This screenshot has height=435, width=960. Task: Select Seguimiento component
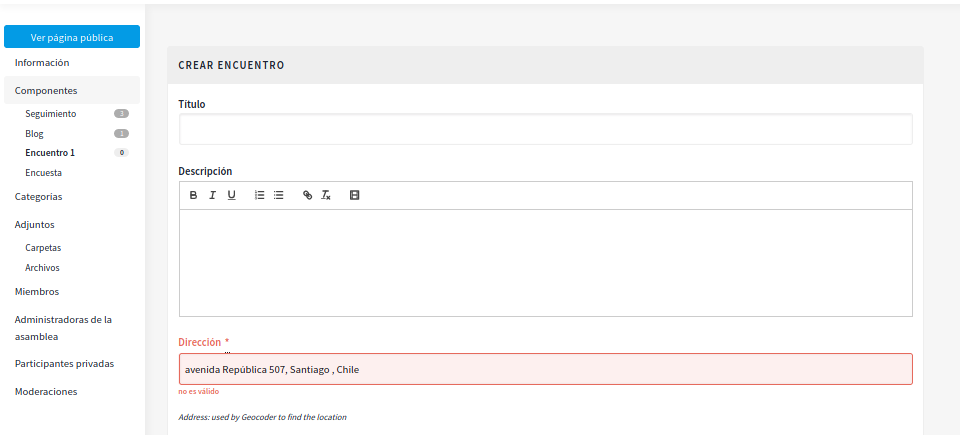tap(51, 113)
